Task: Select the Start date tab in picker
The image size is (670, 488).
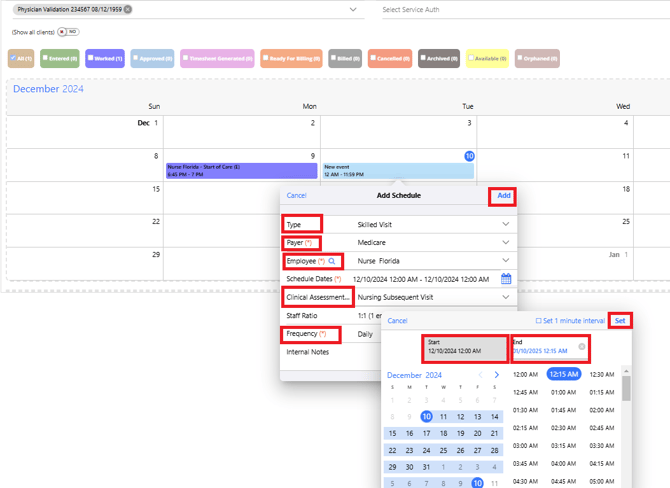Action: pos(465,348)
